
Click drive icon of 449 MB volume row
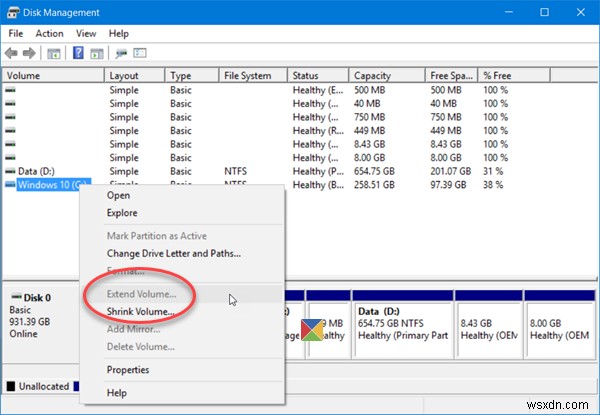point(10,130)
